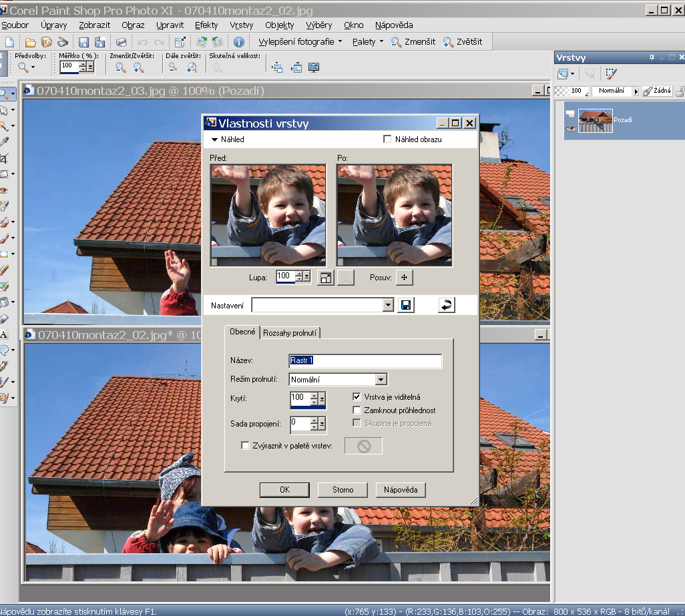The height and width of the screenshot is (616, 685).
Task: Switch to Rozsahy prolnutí tab
Action: click(x=290, y=333)
